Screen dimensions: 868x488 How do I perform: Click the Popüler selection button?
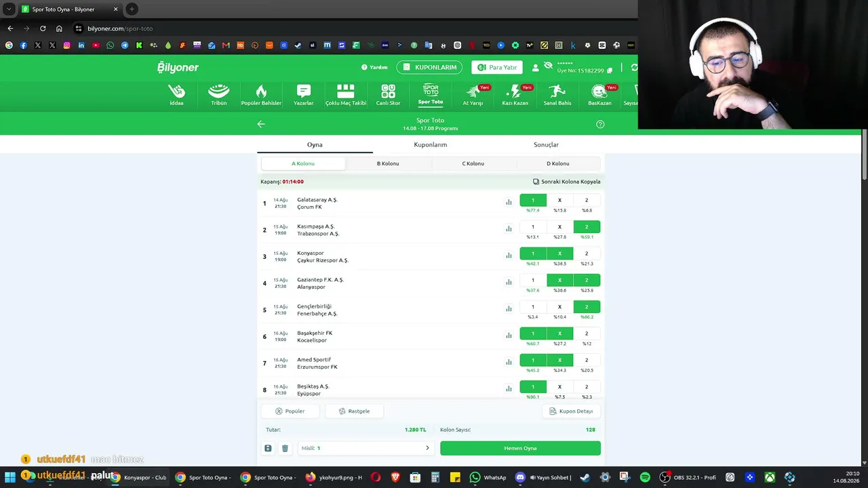290,411
